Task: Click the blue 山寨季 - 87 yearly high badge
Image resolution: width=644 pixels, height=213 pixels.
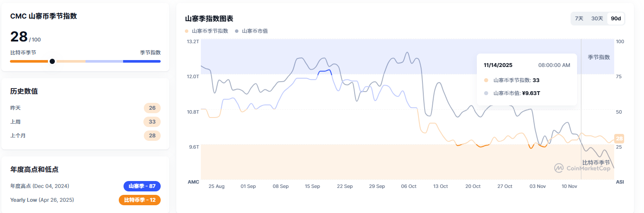Action: (142, 186)
